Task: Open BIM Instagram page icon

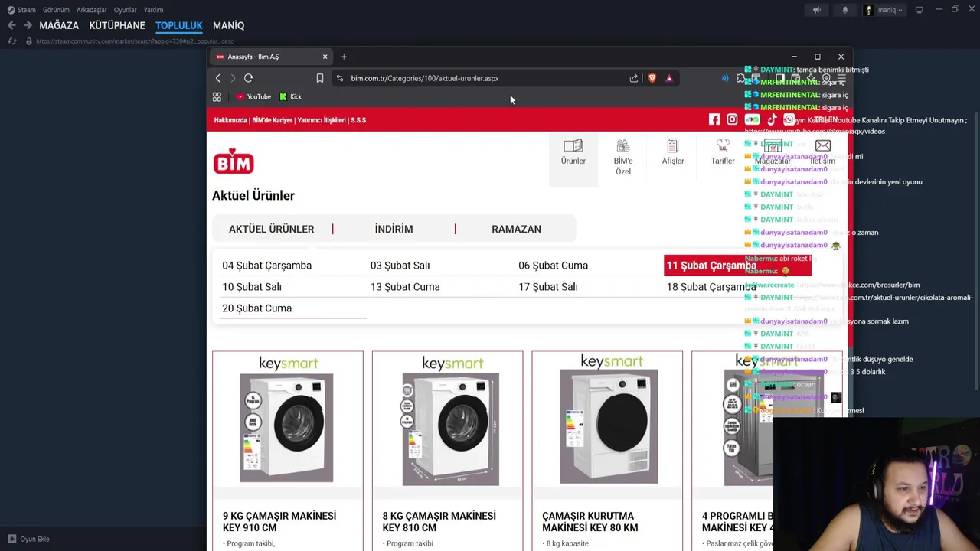Action: pos(732,119)
